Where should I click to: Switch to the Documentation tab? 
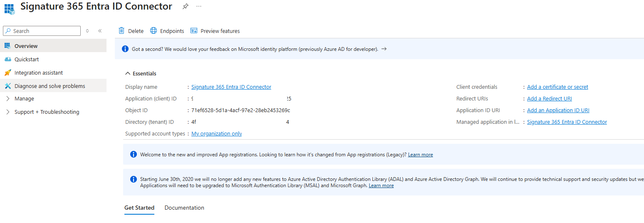click(x=184, y=208)
